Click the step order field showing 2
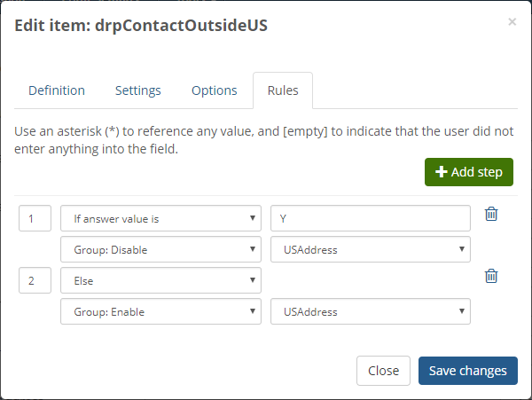The image size is (532, 400). [35, 280]
